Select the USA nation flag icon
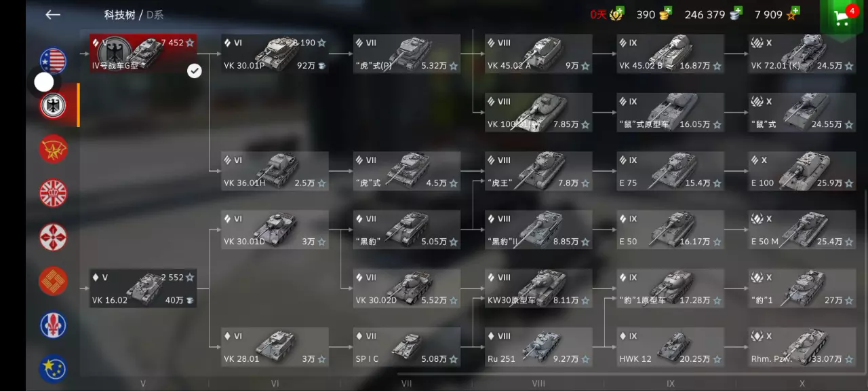868x391 pixels. (53, 62)
